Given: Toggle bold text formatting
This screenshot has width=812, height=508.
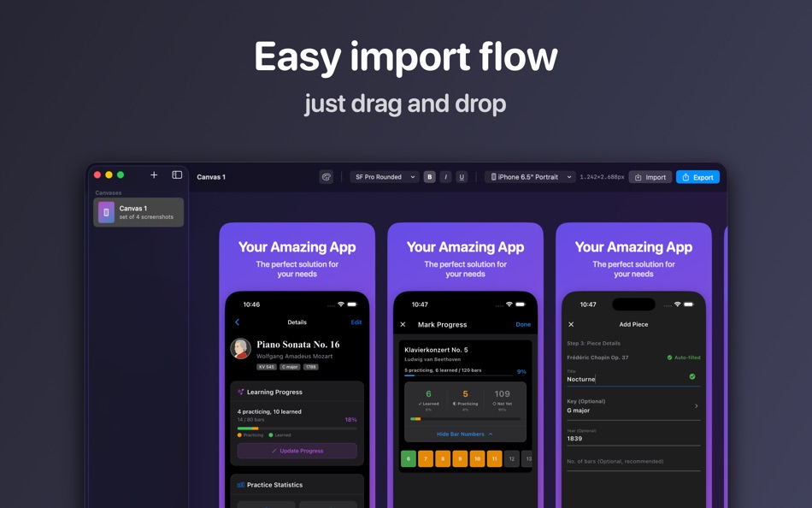Looking at the screenshot, I should tap(430, 176).
